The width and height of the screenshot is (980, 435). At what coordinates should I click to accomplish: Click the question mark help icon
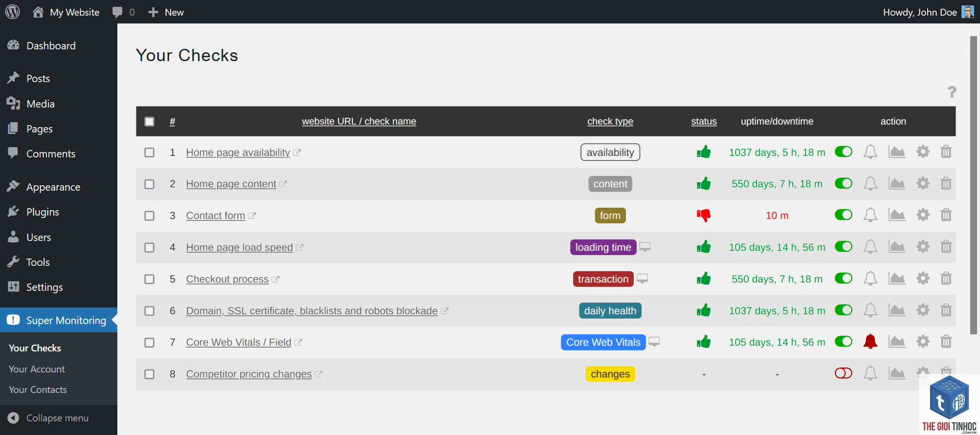tap(952, 92)
